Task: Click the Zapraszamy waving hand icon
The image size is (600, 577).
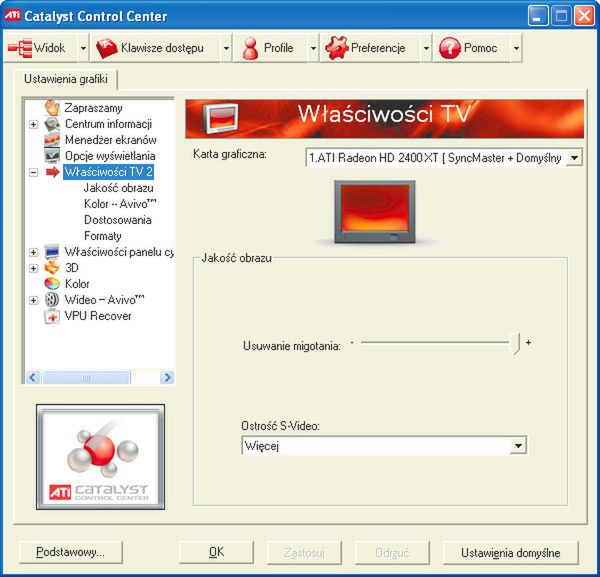Action: [52, 108]
